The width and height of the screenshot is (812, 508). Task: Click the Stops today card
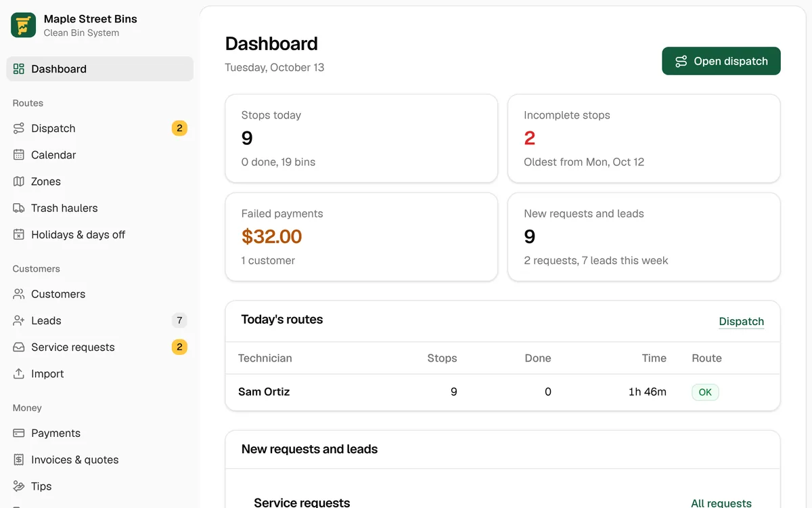[x=361, y=138]
